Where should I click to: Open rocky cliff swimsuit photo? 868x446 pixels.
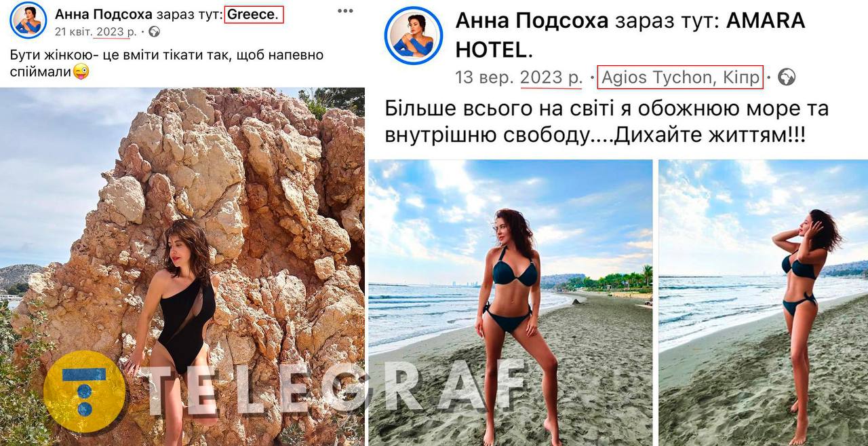[182, 266]
